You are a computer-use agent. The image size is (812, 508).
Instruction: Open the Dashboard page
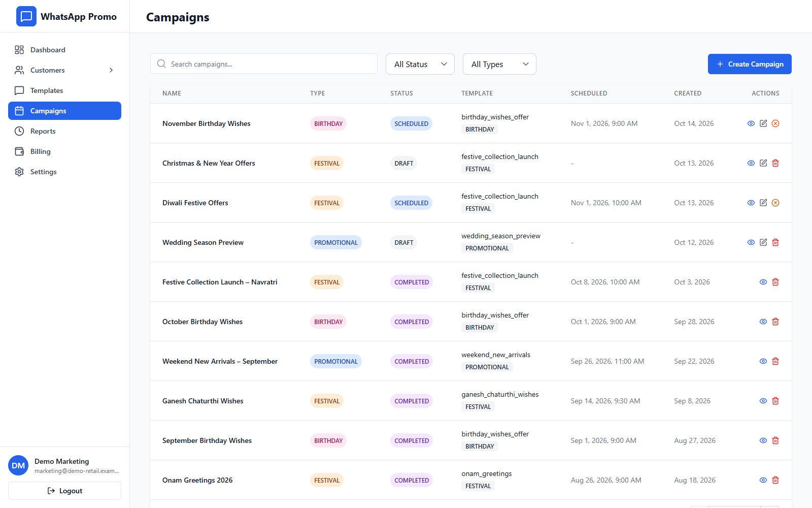[64, 50]
